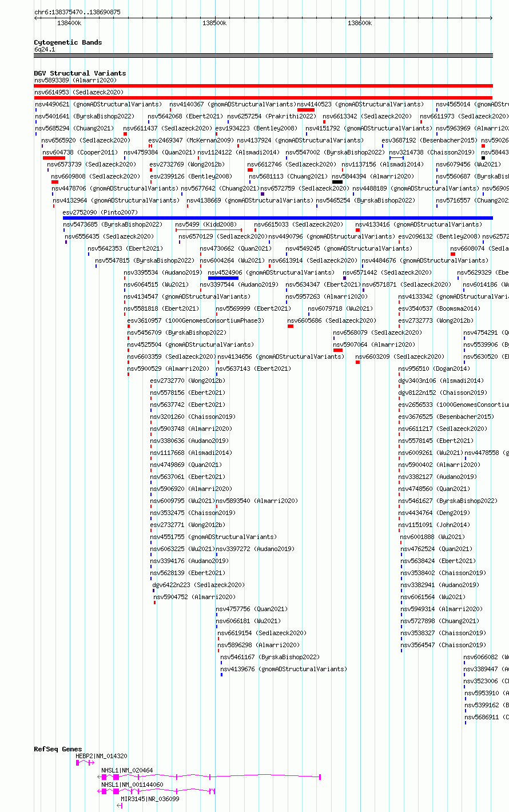Open variant nsv4490621 (gnomADStructuralVariants) label
The image size is (509, 812).
[98, 104]
